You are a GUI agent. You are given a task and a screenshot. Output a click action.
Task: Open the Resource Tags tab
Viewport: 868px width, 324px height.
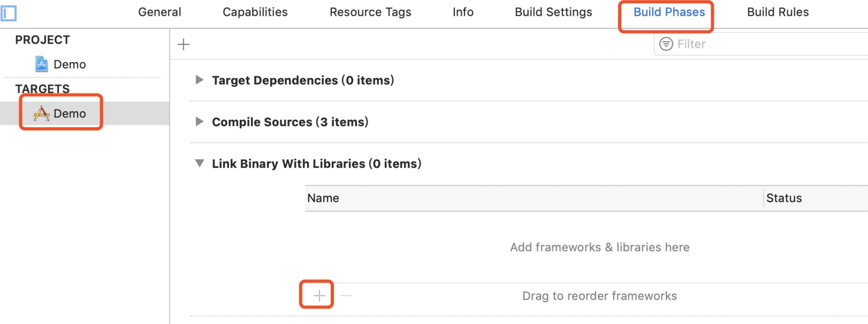pyautogui.click(x=370, y=12)
